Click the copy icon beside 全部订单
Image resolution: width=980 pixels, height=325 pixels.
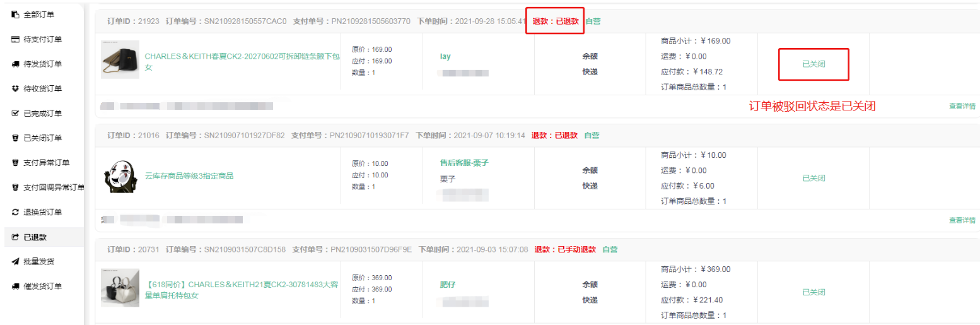[15, 15]
